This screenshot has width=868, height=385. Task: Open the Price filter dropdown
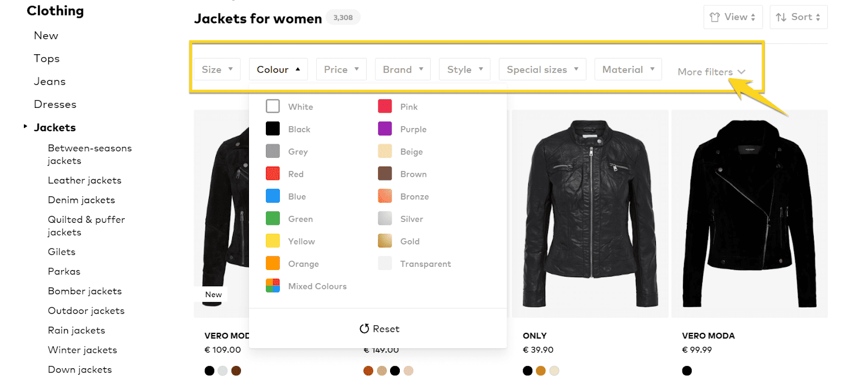tap(341, 69)
